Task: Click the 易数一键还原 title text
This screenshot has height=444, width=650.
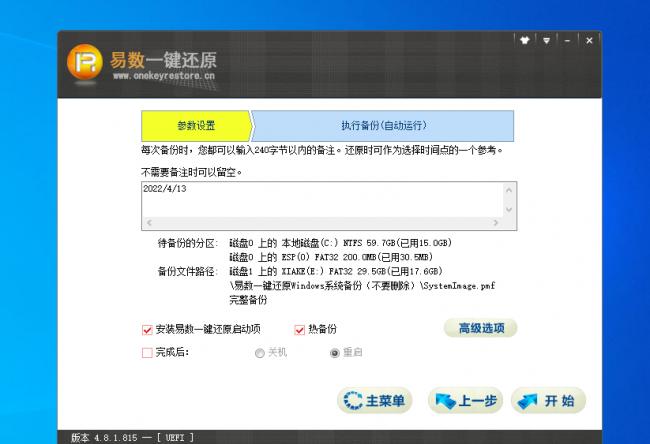Action: 163,60
